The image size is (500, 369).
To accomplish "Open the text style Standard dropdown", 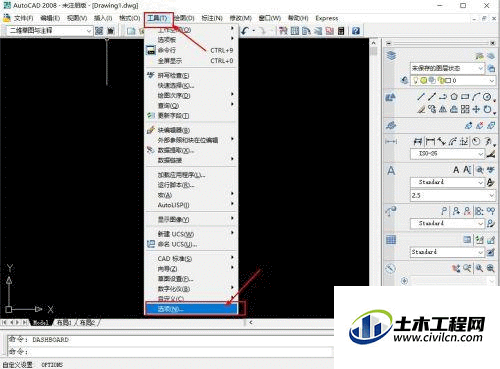I will coord(447,182).
